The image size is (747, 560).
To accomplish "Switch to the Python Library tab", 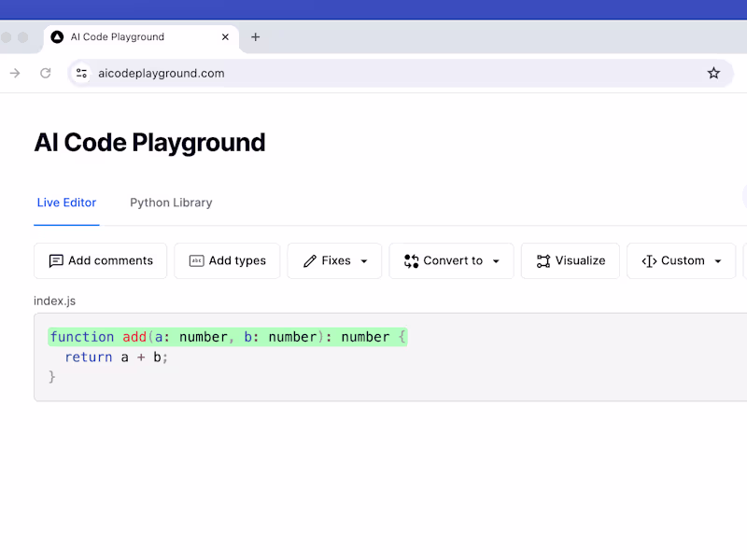I will point(171,203).
